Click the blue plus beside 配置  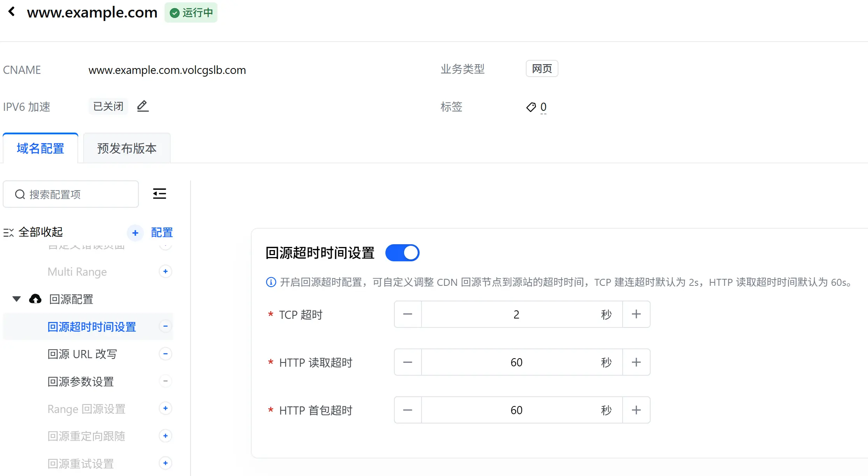tap(135, 233)
